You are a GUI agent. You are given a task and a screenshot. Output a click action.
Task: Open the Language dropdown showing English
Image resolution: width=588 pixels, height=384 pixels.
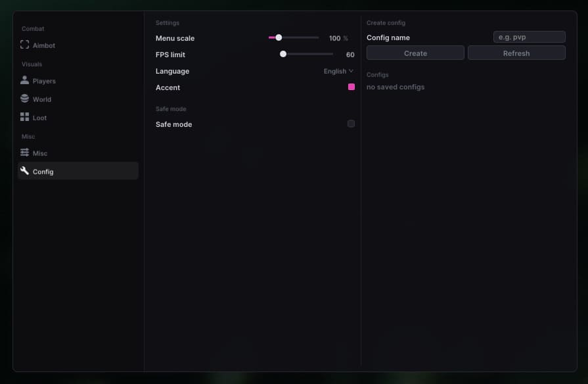[338, 71]
